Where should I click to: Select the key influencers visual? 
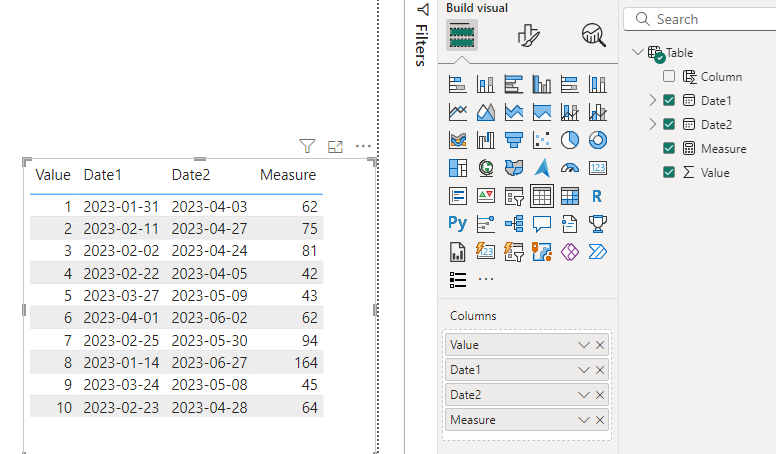[x=485, y=224]
